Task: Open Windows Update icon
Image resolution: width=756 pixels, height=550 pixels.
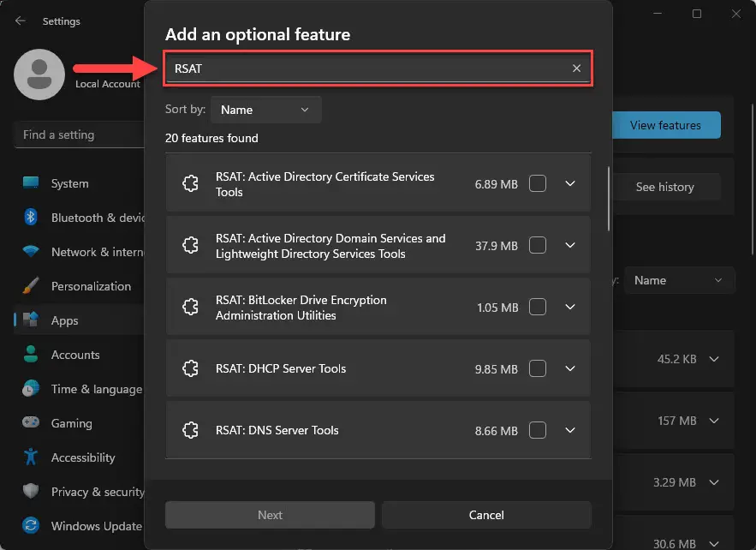Action: (31, 525)
